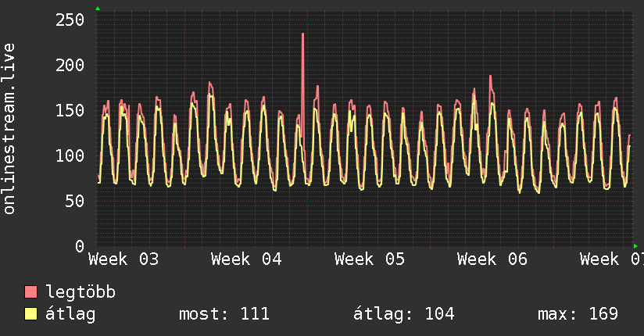Click the 50 tick on Y-axis
The width and height of the screenshot is (644, 336).
click(74, 201)
